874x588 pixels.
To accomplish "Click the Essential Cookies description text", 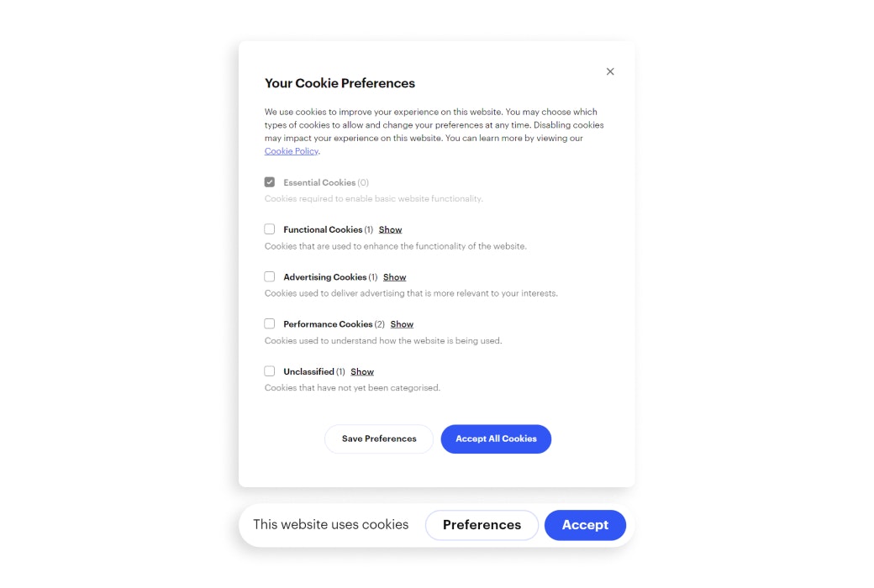I will (374, 198).
